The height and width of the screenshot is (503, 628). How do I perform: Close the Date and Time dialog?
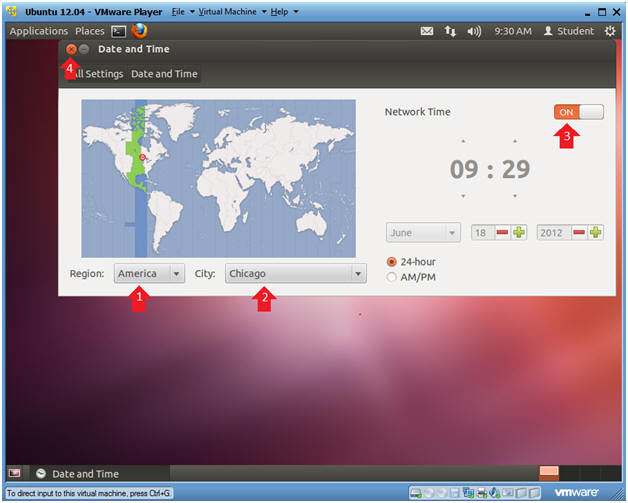[71, 49]
